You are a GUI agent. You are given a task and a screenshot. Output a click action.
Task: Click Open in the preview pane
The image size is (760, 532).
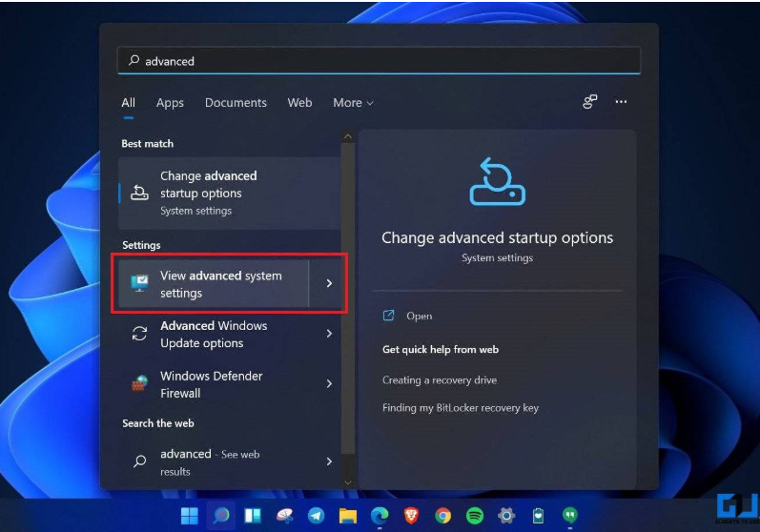(x=419, y=316)
